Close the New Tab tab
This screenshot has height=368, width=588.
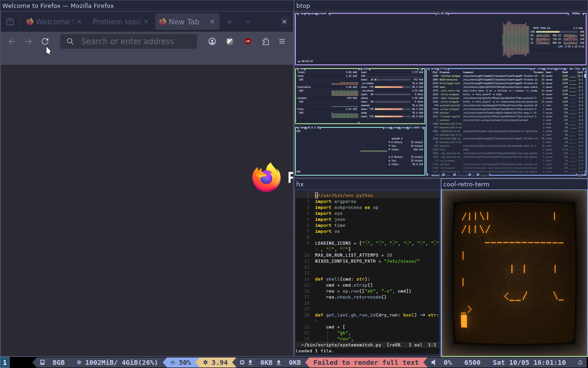point(212,22)
